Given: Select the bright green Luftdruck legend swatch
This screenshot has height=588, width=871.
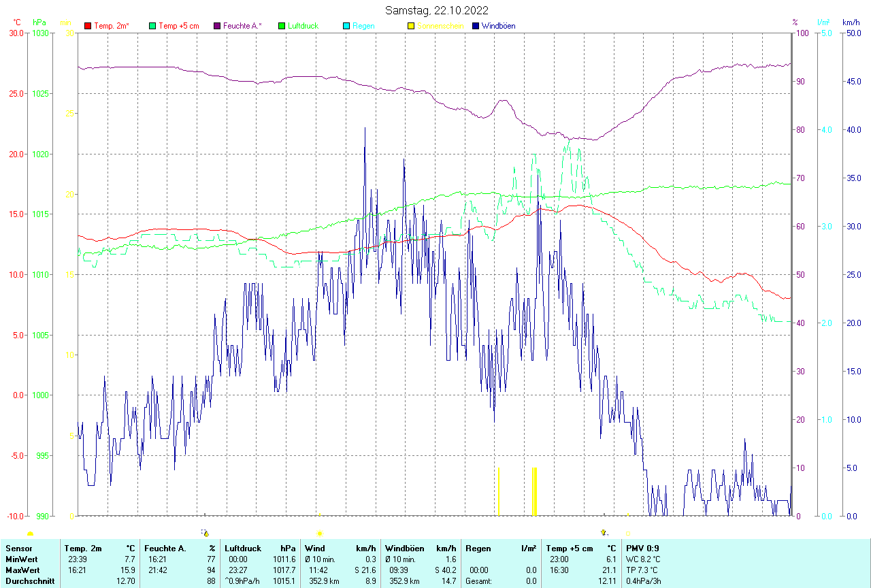Looking at the screenshot, I should pyautogui.click(x=282, y=26).
